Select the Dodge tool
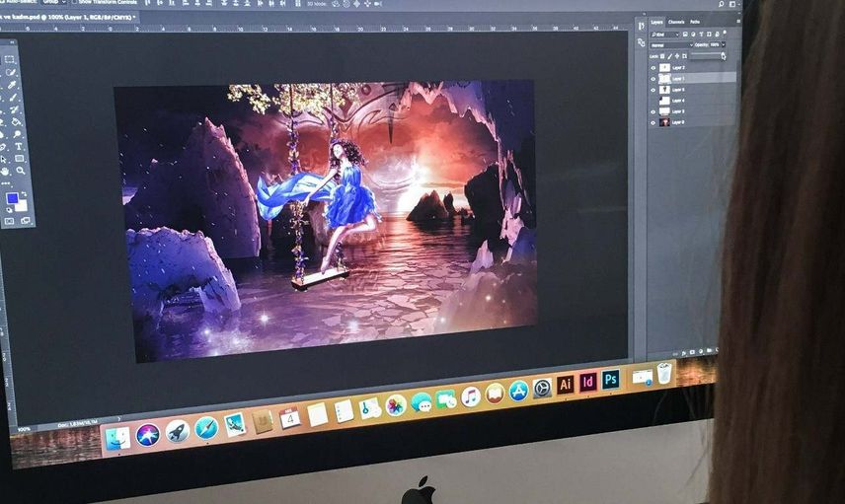Viewport: 845px width, 504px height. [17, 134]
